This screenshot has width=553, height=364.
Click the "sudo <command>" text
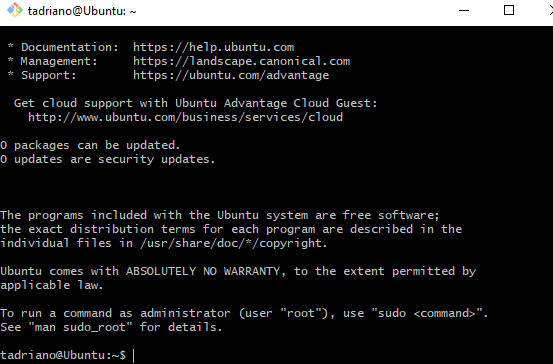point(426,313)
